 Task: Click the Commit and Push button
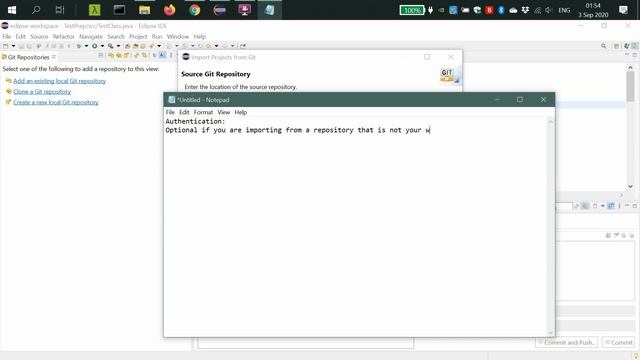567,342
